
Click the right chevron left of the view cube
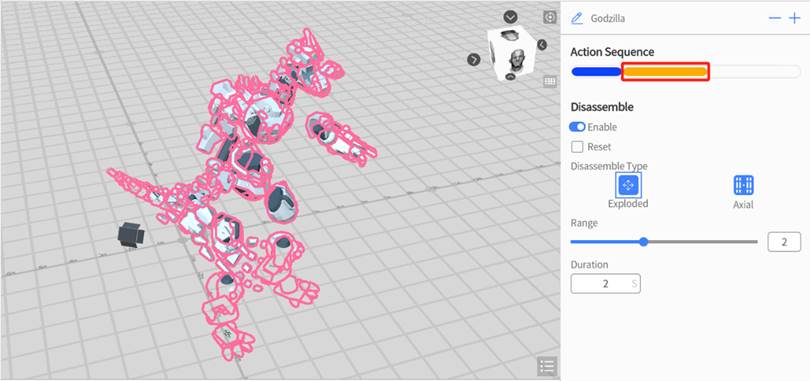click(x=474, y=60)
